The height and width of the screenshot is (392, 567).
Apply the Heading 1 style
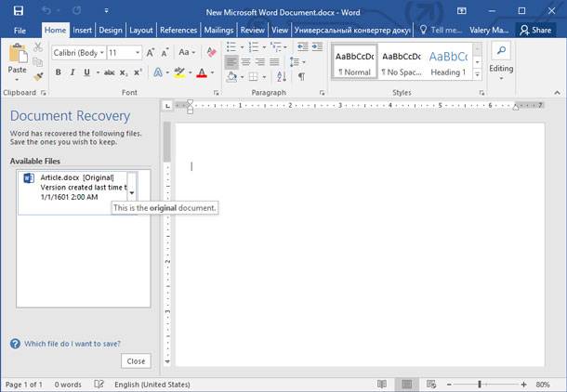(x=448, y=61)
